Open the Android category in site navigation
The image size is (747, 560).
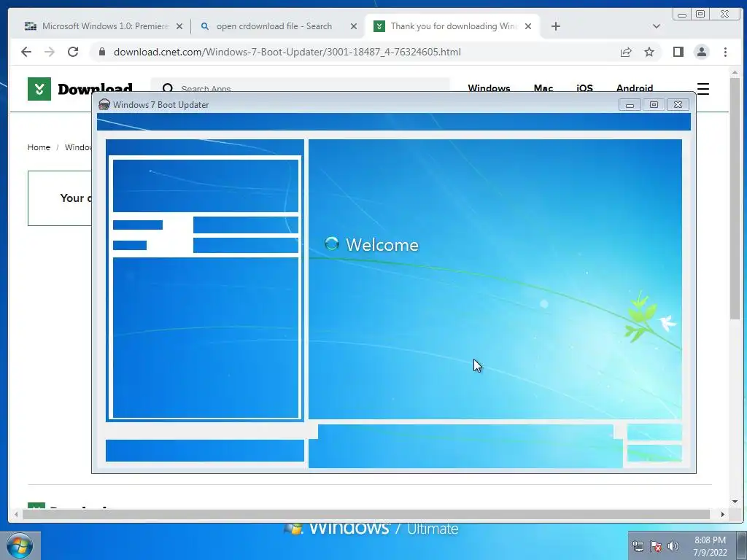(x=634, y=87)
